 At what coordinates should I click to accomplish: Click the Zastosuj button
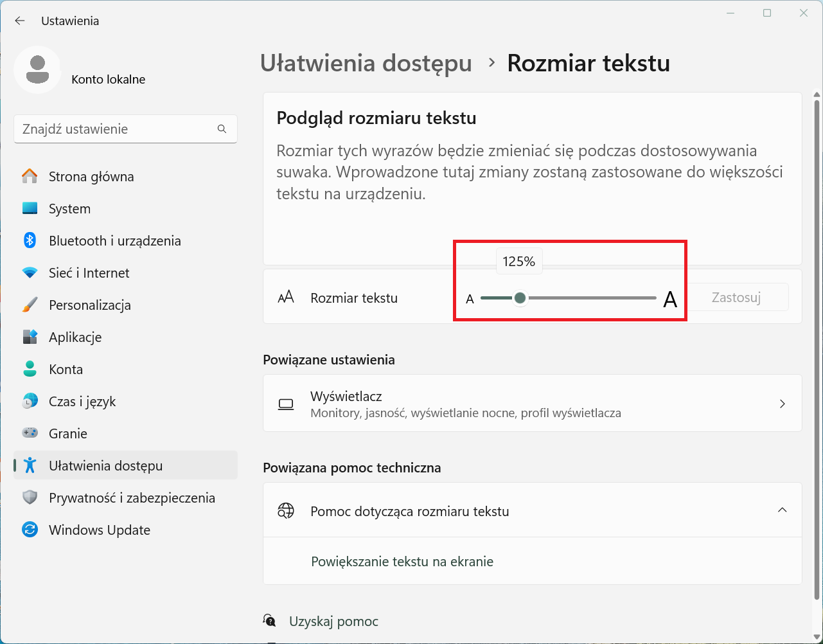pos(736,298)
